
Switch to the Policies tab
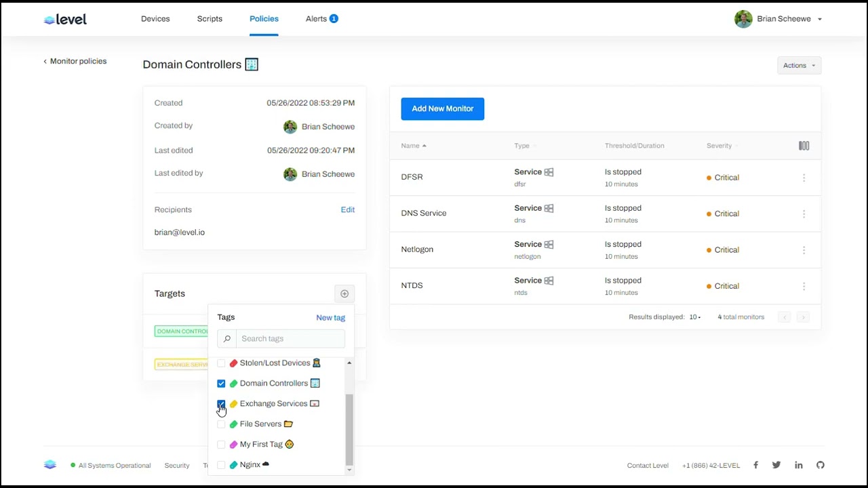click(x=264, y=19)
